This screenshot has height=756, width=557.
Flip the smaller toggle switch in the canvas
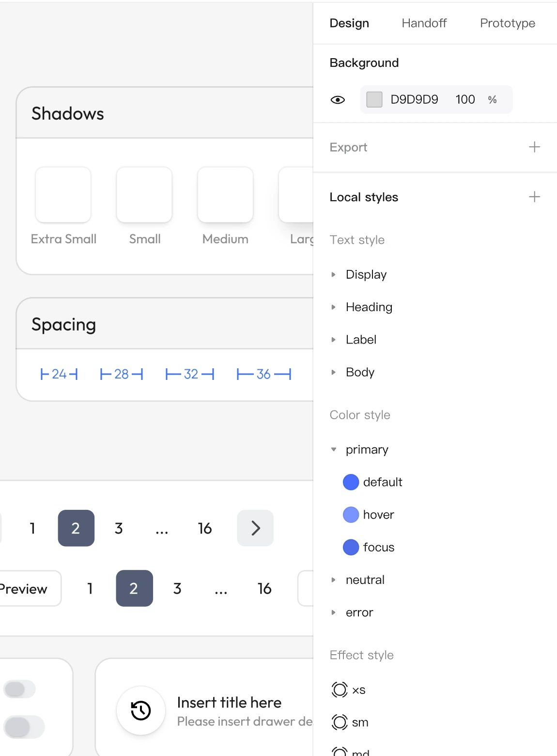tap(19, 689)
